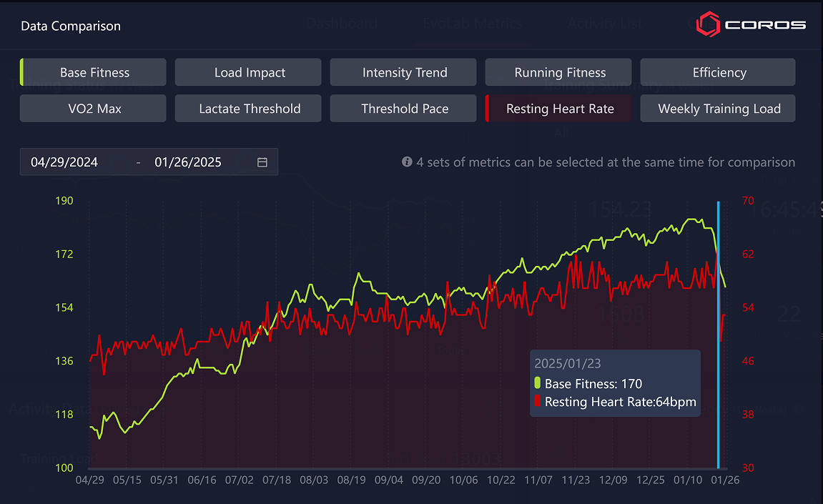Click the 10/22 date on chart axis
Image resolution: width=823 pixels, height=504 pixels.
tap(501, 480)
